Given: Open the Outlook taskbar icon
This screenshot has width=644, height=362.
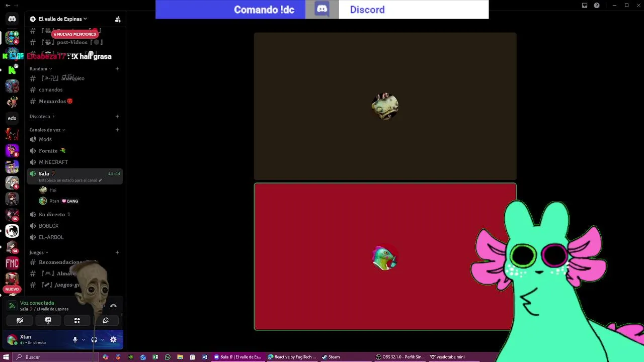Looking at the screenshot, I should (x=143, y=357).
